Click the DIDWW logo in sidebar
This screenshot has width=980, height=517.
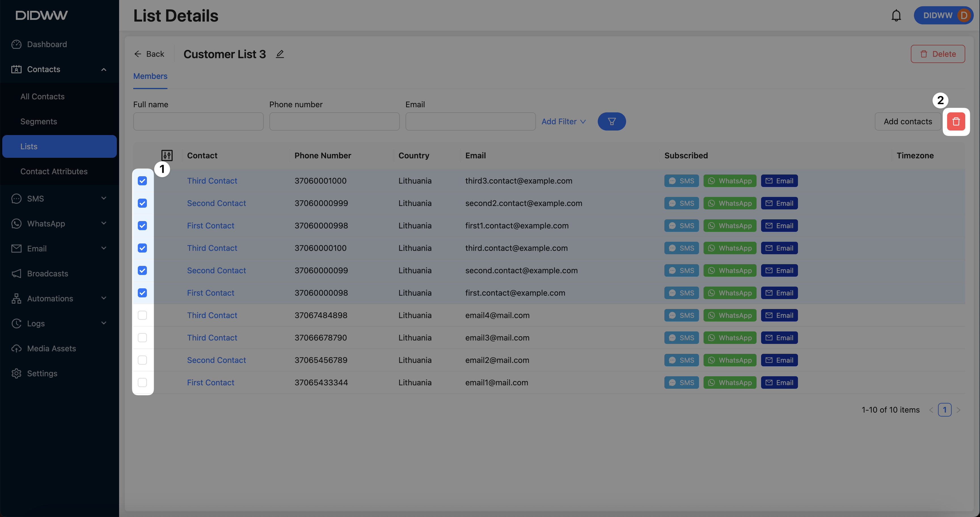click(x=41, y=15)
